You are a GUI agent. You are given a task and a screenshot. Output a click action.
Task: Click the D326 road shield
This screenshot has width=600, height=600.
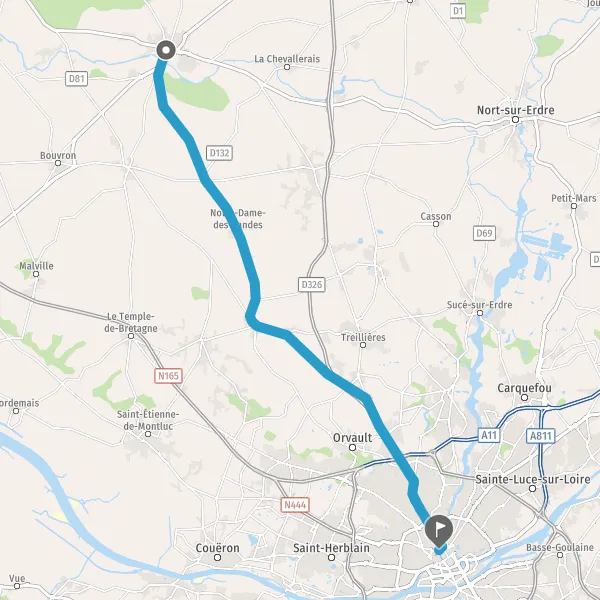click(311, 284)
